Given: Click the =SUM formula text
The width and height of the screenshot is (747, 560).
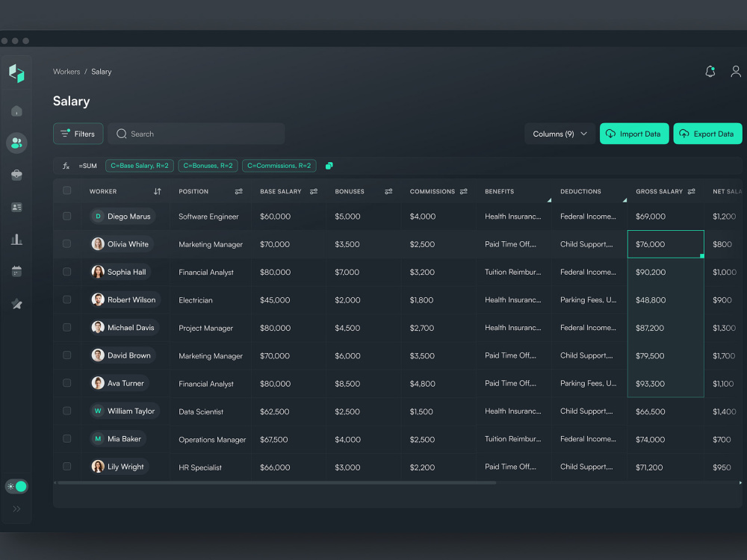Looking at the screenshot, I should pos(87,166).
